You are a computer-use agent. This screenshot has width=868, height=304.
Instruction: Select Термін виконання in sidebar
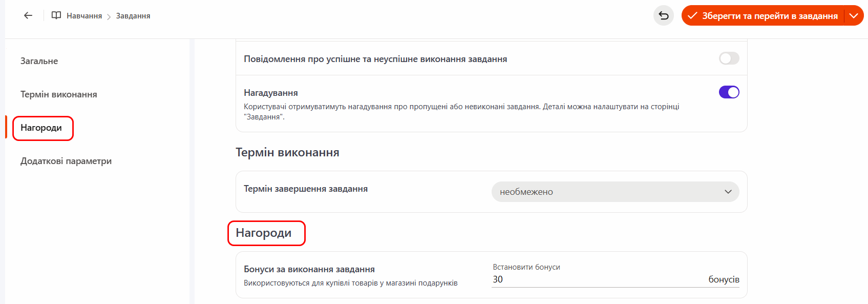coord(59,94)
